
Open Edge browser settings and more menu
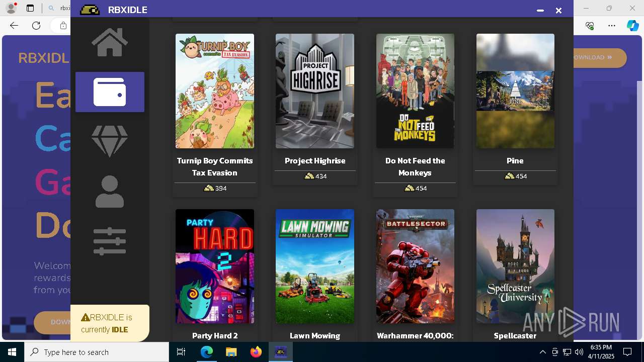pos(611,26)
